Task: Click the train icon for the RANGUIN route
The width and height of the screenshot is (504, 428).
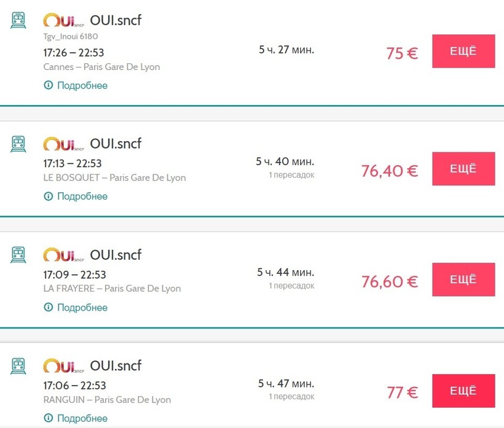Action: click(19, 366)
